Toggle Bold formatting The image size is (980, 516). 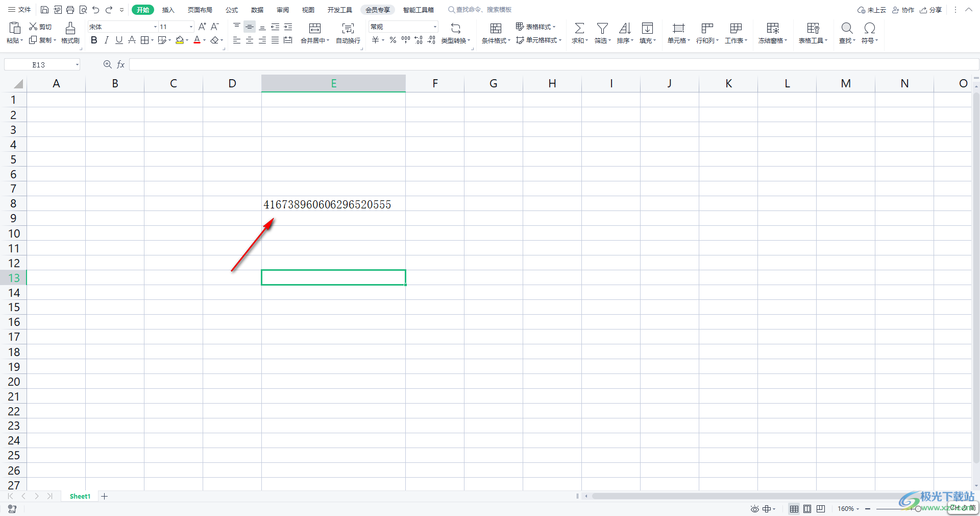[94, 40]
